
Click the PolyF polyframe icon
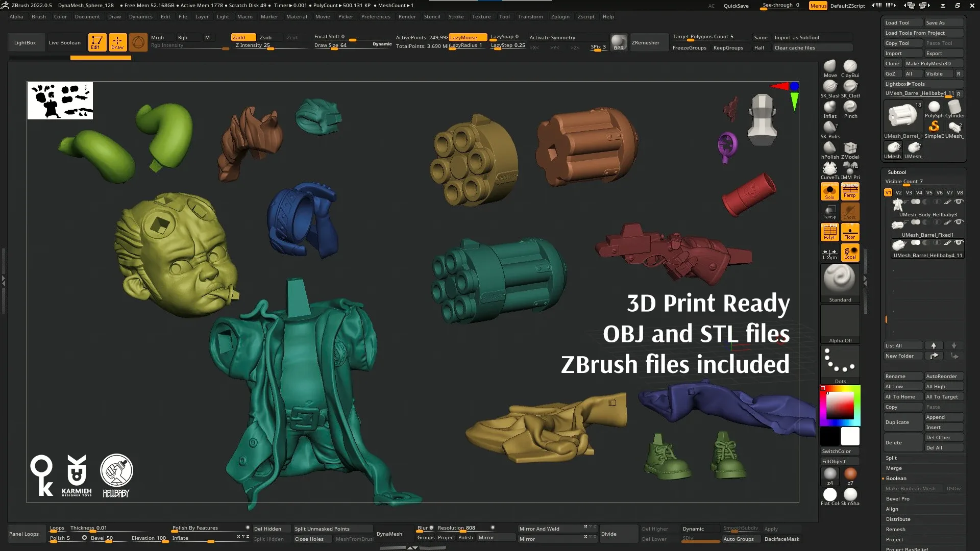click(x=829, y=232)
